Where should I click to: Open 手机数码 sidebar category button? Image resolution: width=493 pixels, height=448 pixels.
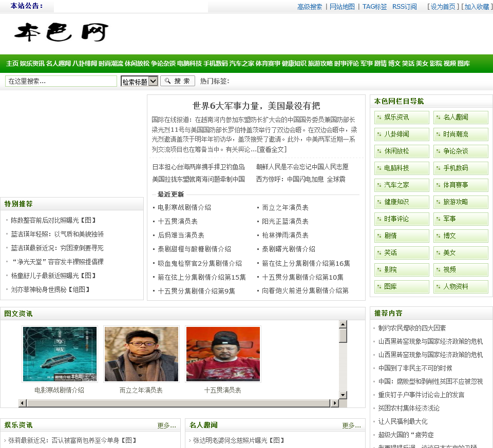[461, 168]
